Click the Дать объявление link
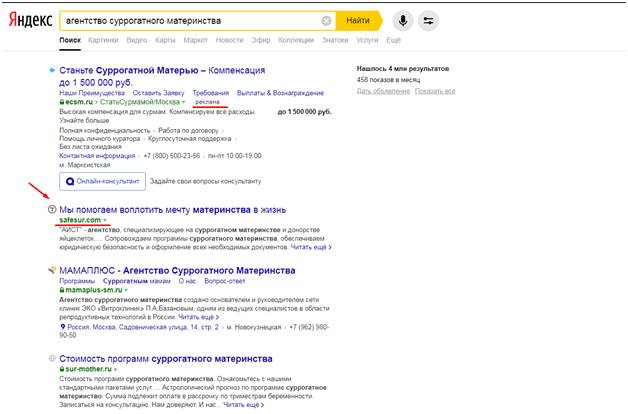 click(x=383, y=91)
